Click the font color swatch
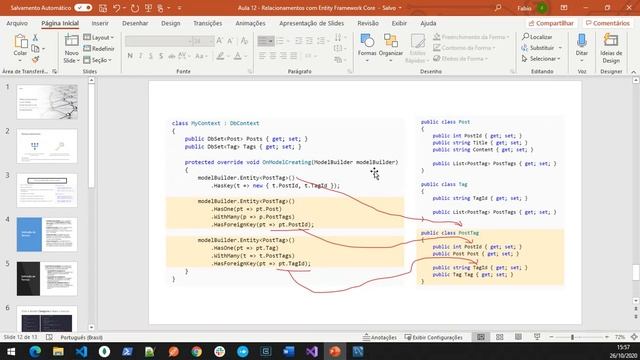 (x=238, y=56)
